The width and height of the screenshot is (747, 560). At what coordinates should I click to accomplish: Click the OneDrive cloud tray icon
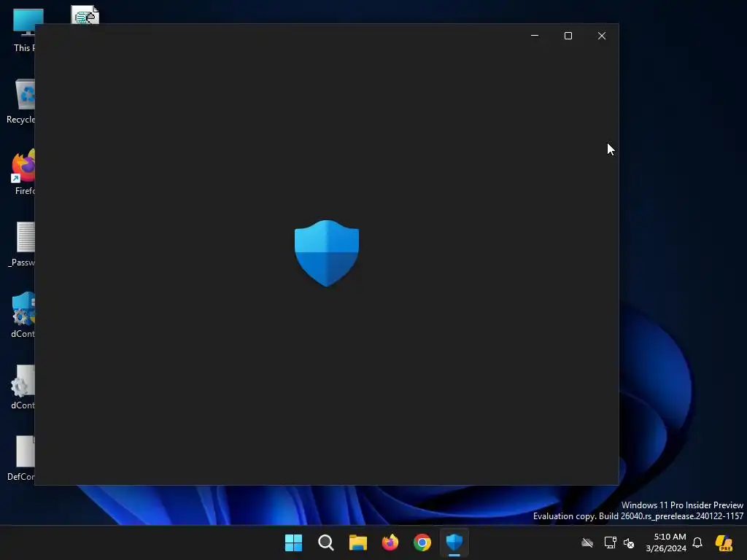(587, 542)
